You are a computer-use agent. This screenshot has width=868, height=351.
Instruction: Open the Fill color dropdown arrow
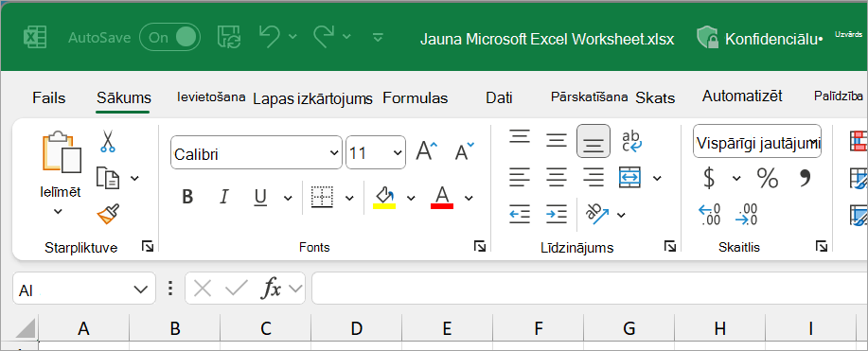click(x=411, y=198)
